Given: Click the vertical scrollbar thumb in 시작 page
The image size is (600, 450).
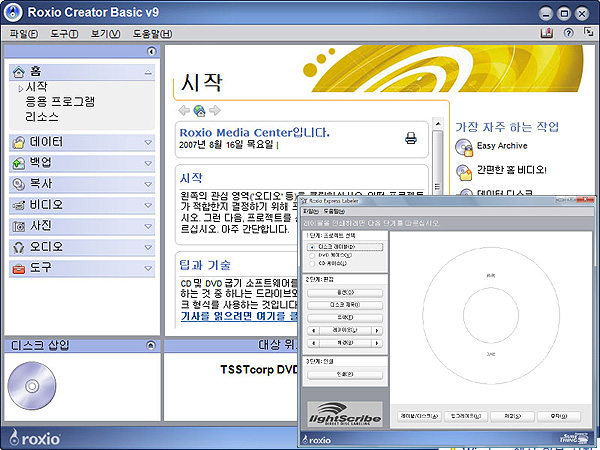Looking at the screenshot, I should [437, 165].
